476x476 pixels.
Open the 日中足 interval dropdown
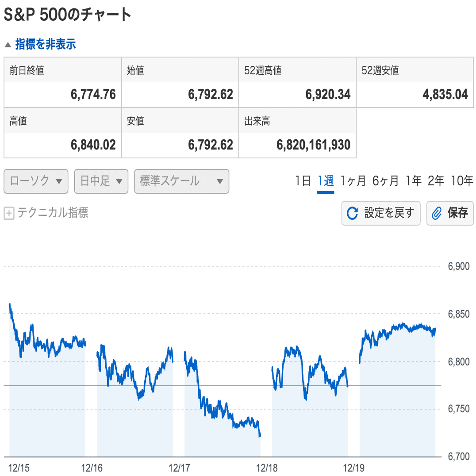[x=101, y=181]
